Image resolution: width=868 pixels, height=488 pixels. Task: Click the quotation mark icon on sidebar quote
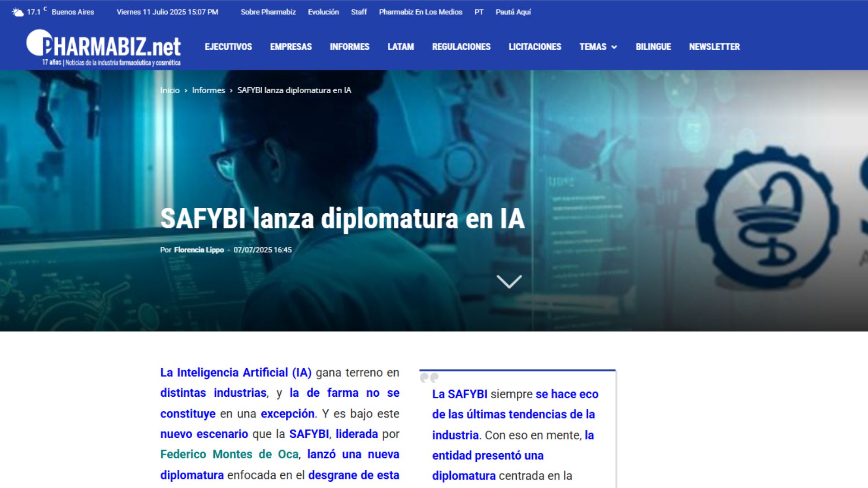tap(429, 377)
